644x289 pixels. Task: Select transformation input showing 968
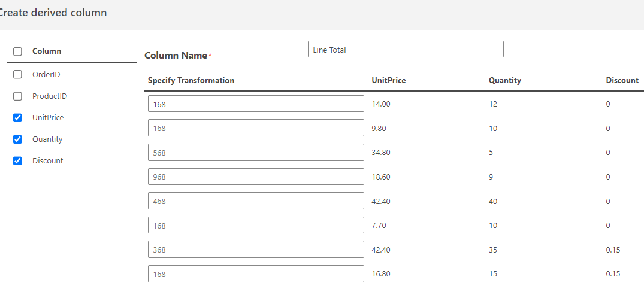click(256, 177)
